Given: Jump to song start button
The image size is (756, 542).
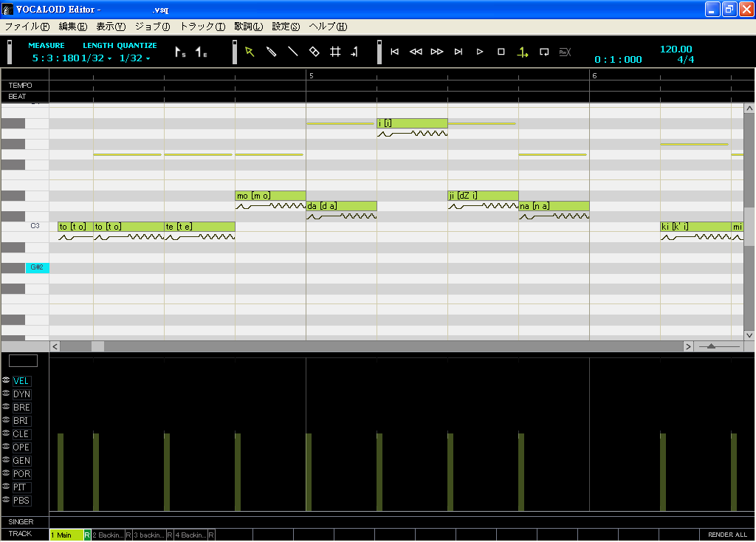Looking at the screenshot, I should coord(394,52).
